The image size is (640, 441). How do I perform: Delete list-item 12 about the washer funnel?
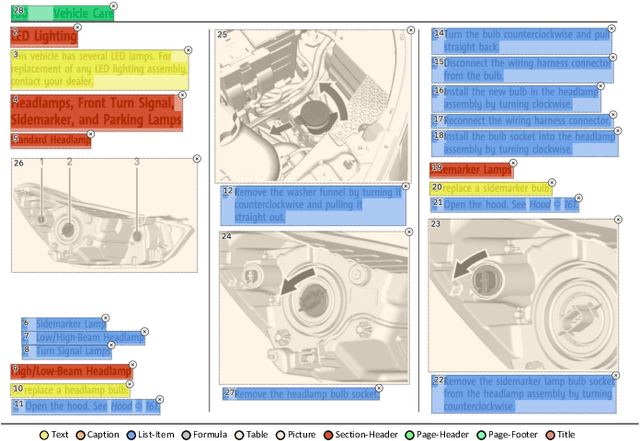(x=405, y=186)
